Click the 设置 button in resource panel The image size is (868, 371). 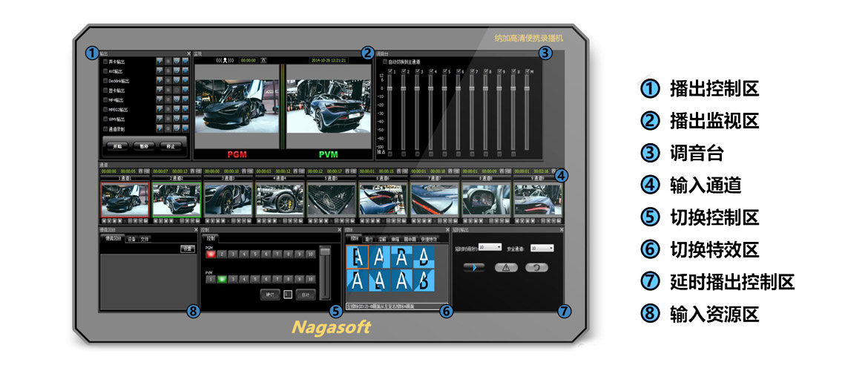pyautogui.click(x=188, y=249)
